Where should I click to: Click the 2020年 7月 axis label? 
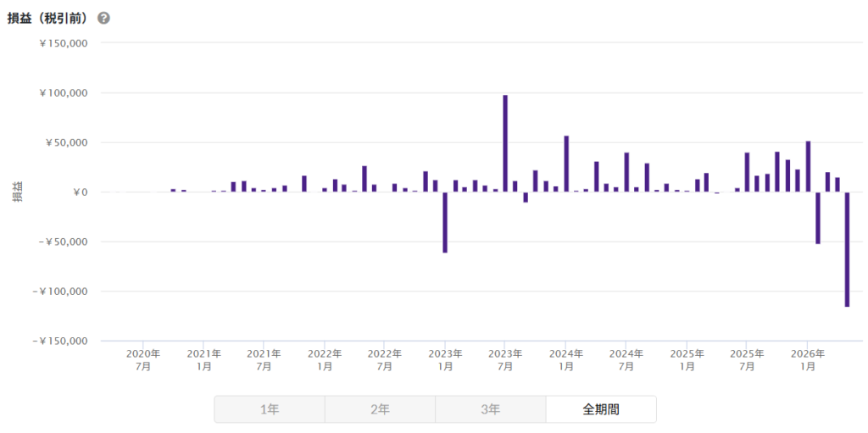pos(142,359)
